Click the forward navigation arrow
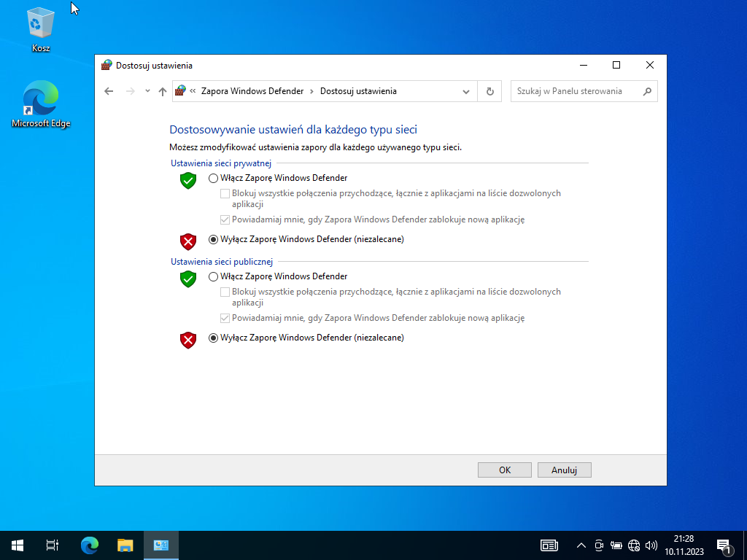Viewport: 747px width, 560px height. pos(130,91)
